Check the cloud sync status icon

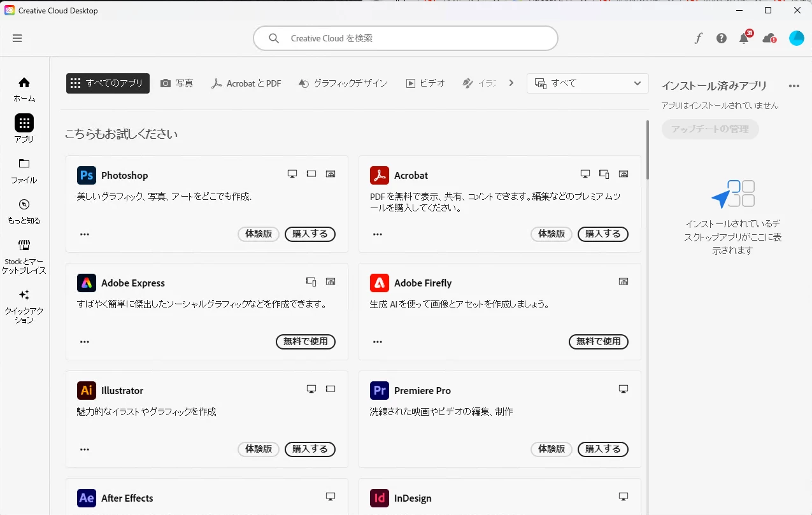(769, 38)
